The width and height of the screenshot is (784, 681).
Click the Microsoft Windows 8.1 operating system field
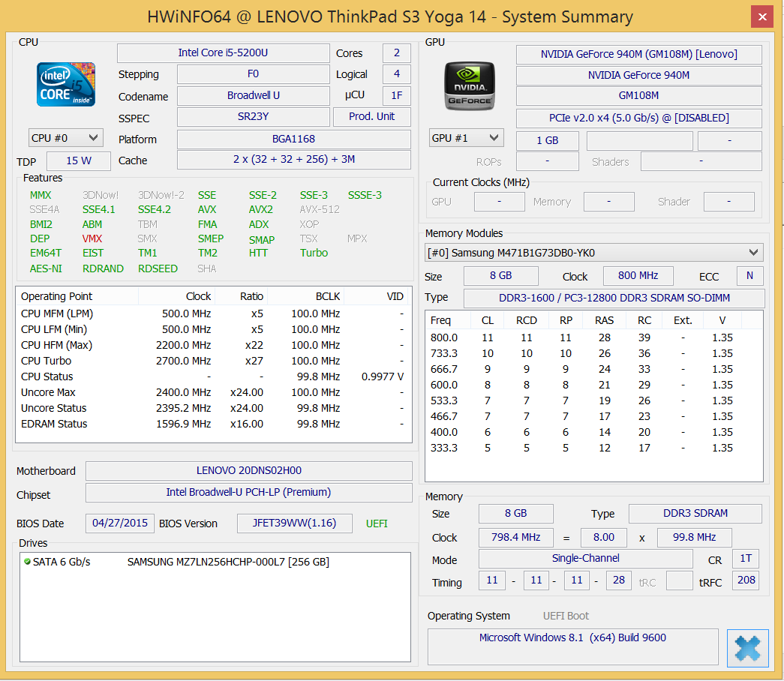(572, 647)
